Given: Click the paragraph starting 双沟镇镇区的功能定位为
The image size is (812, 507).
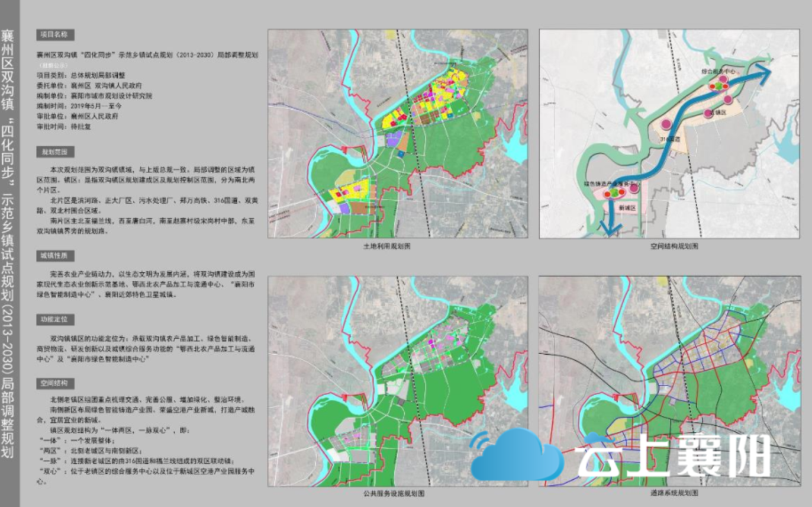Looking at the screenshot, I should coord(147,348).
